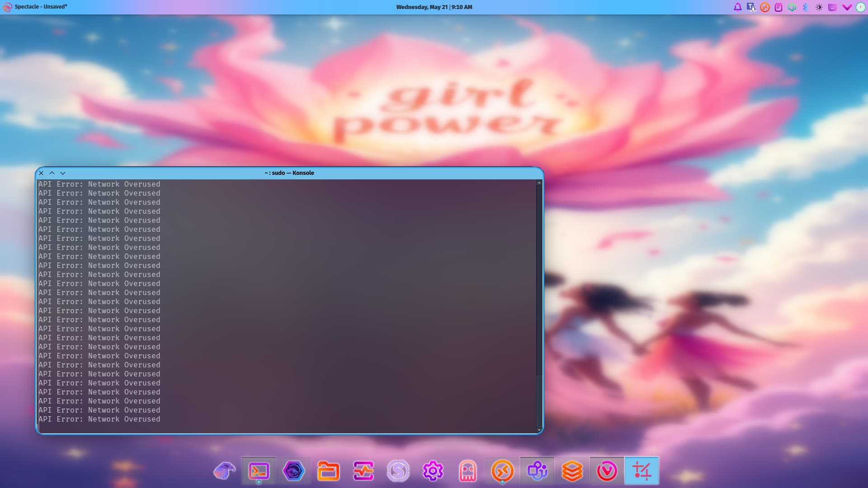Image resolution: width=868 pixels, height=488 pixels.
Task: Open the clipboard notes tray icon
Action: pos(778,7)
